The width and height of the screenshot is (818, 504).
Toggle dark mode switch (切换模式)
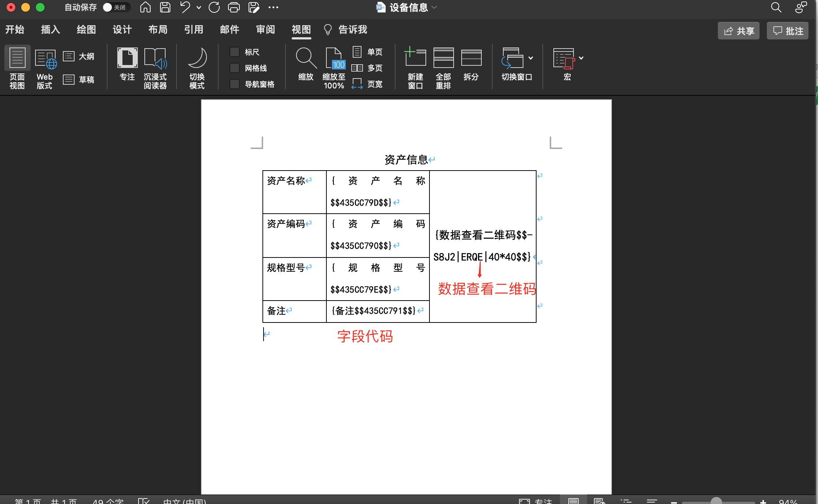pos(197,68)
